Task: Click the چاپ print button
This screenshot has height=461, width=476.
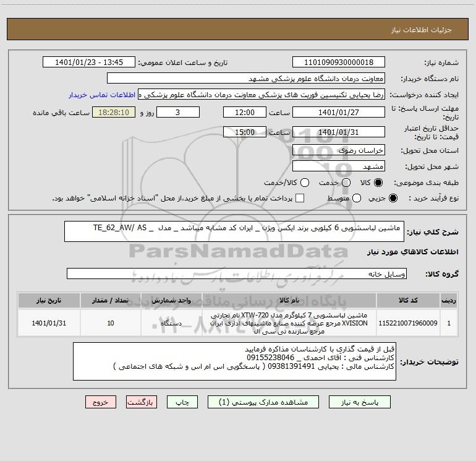Action: click(182, 402)
